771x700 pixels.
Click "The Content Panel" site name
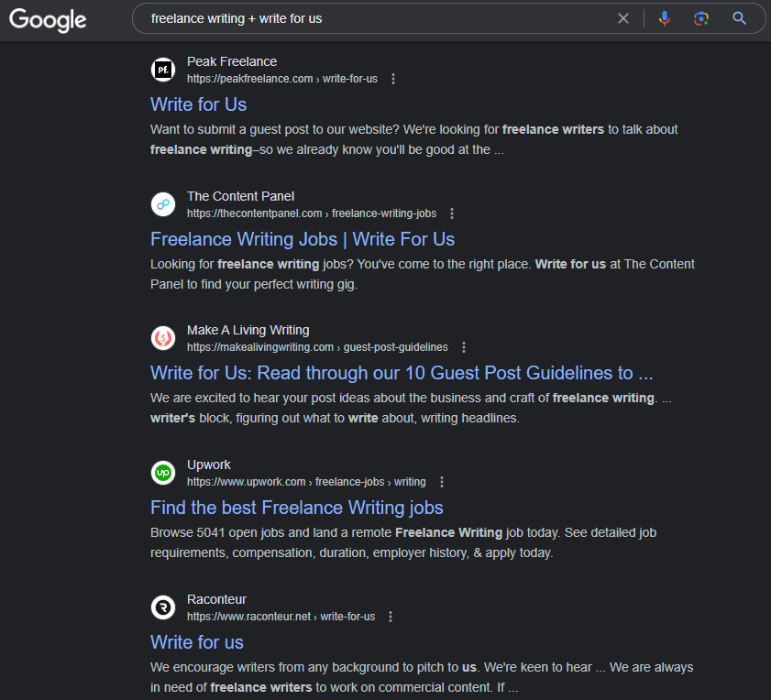click(x=240, y=196)
